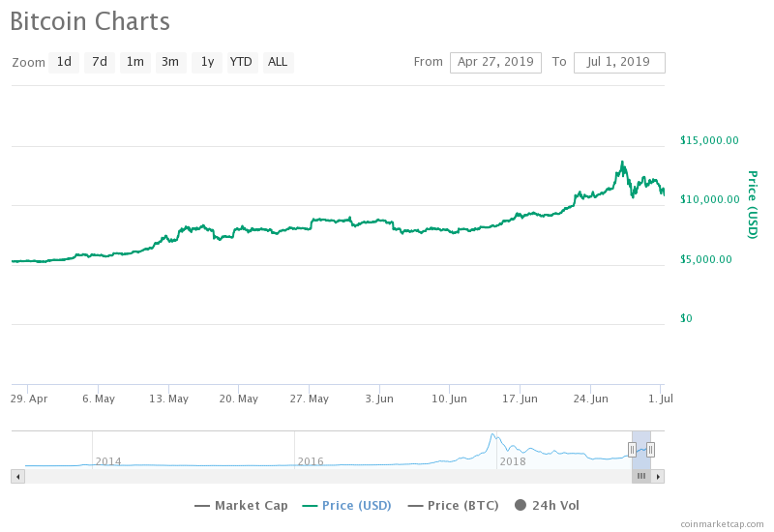Switch the zoom to 3m
The width and height of the screenshot is (774, 532).
(170, 62)
